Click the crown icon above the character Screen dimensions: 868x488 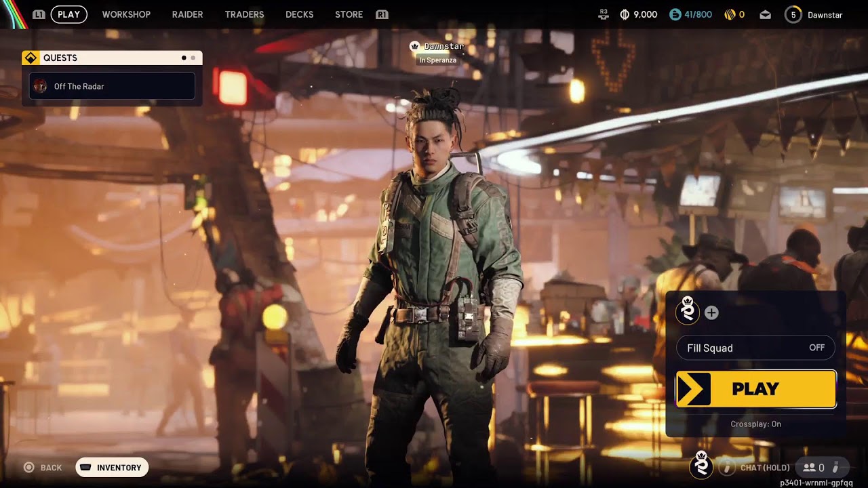[414, 46]
